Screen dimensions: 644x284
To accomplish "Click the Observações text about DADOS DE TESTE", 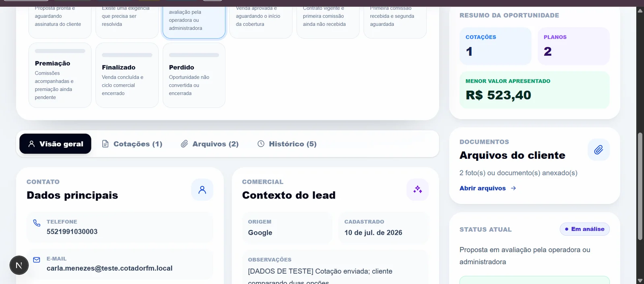I will pyautogui.click(x=320, y=276).
